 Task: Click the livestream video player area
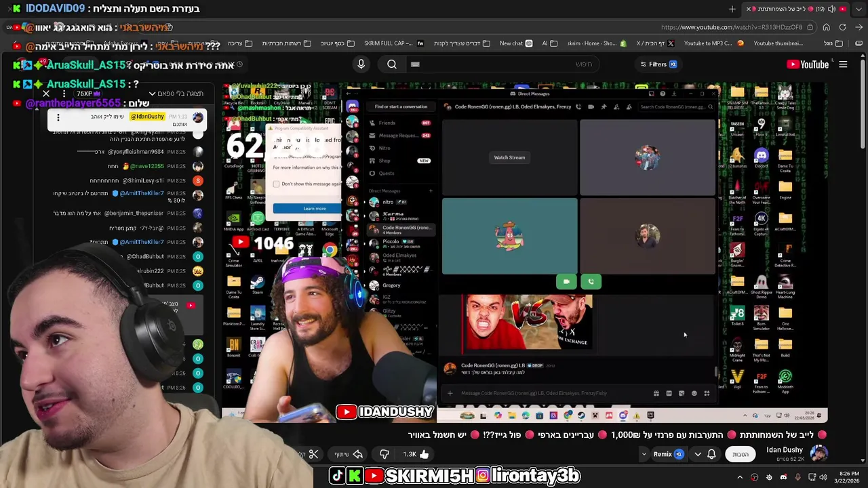[x=524, y=253]
